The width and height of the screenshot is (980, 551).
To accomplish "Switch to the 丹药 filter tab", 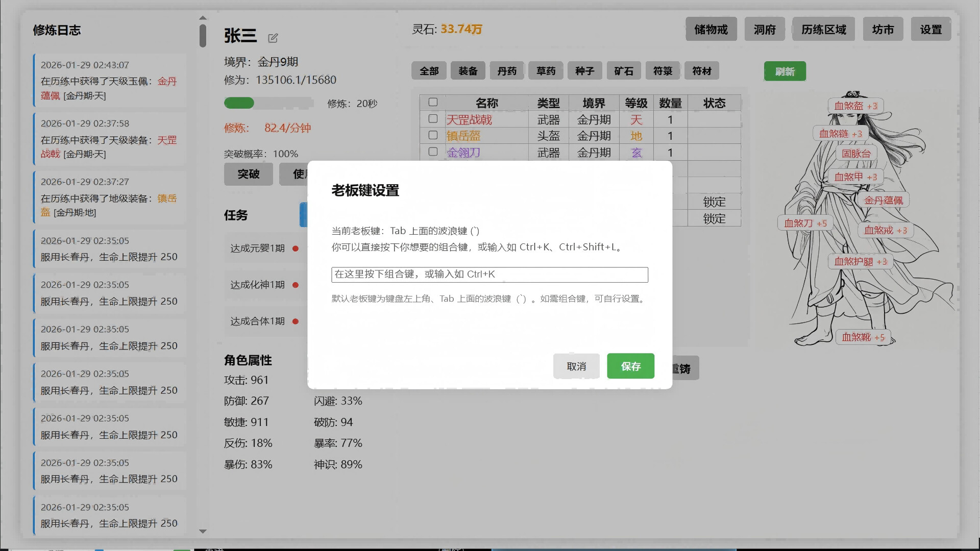I will point(506,70).
